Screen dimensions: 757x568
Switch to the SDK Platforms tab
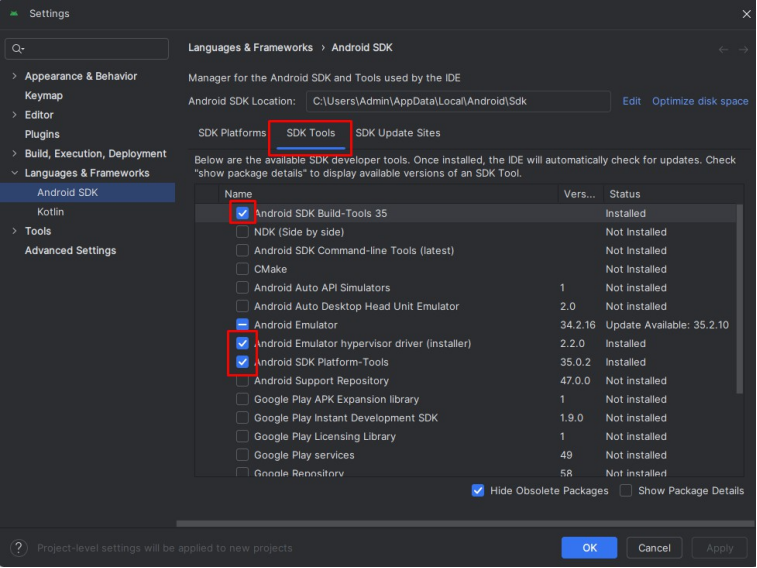(x=232, y=133)
